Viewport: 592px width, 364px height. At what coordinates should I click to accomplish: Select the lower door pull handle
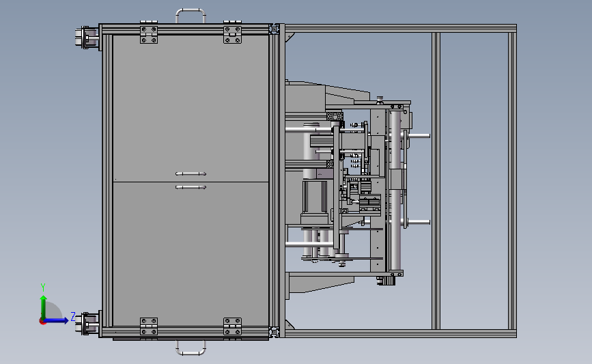(191, 187)
